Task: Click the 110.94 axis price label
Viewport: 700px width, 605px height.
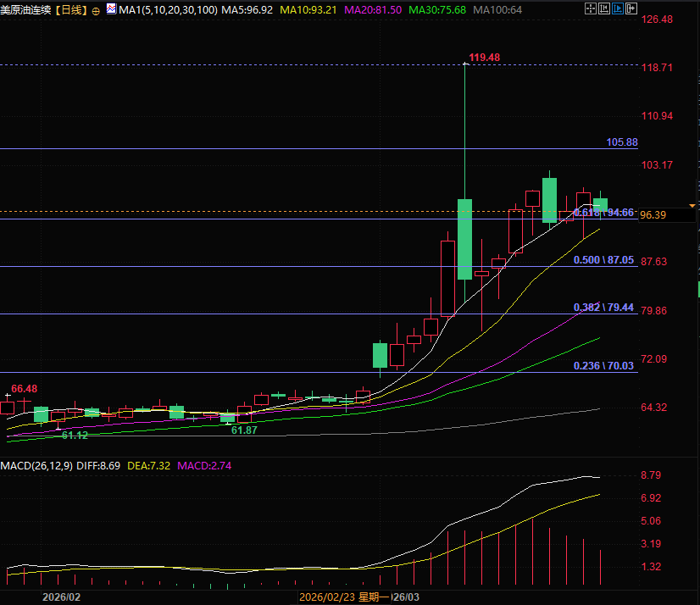Action: tap(657, 116)
